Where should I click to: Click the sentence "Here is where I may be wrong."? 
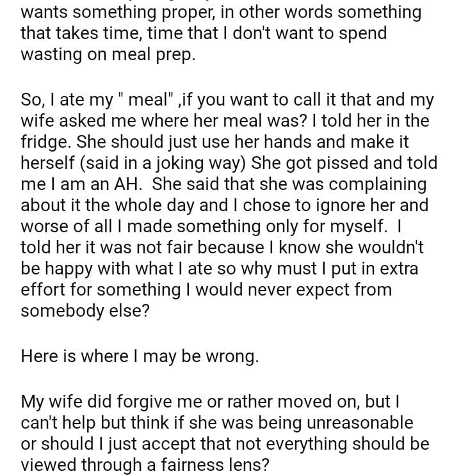click(x=140, y=357)
